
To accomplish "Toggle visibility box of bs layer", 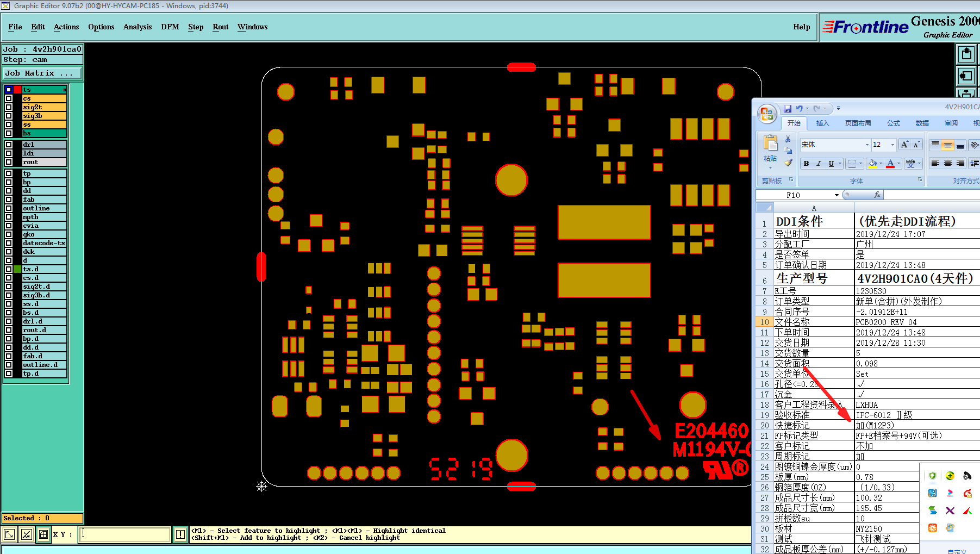I will click(9, 133).
